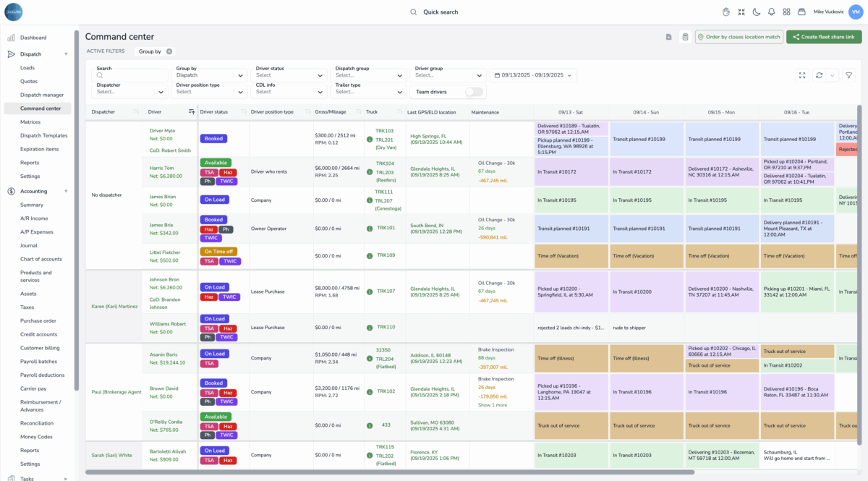Screen dimensions: 868x481
Task: Click the hand icon in top bar
Action: click(726, 12)
